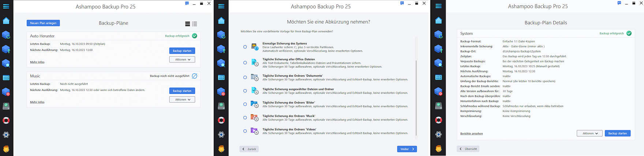Click 'Einfache 1:1 Datei-Kopien' format value

[x=518, y=41]
